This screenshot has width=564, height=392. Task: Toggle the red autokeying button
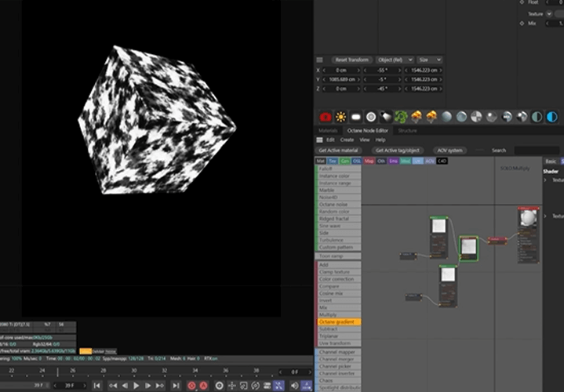pos(204,386)
